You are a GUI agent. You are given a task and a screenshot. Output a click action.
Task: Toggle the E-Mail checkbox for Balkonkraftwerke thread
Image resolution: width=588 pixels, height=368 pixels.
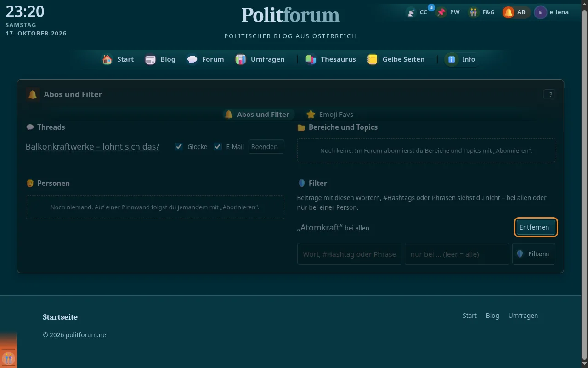tap(218, 147)
